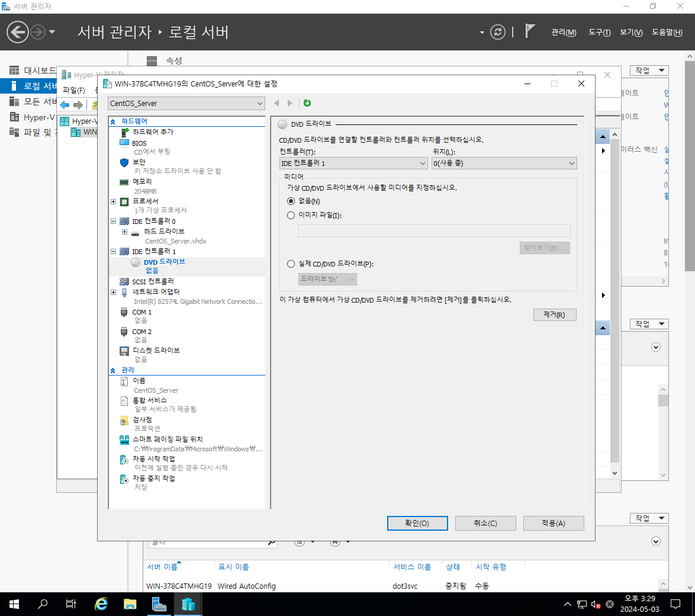
Task: Click taskbar search icon
Action: point(43,604)
